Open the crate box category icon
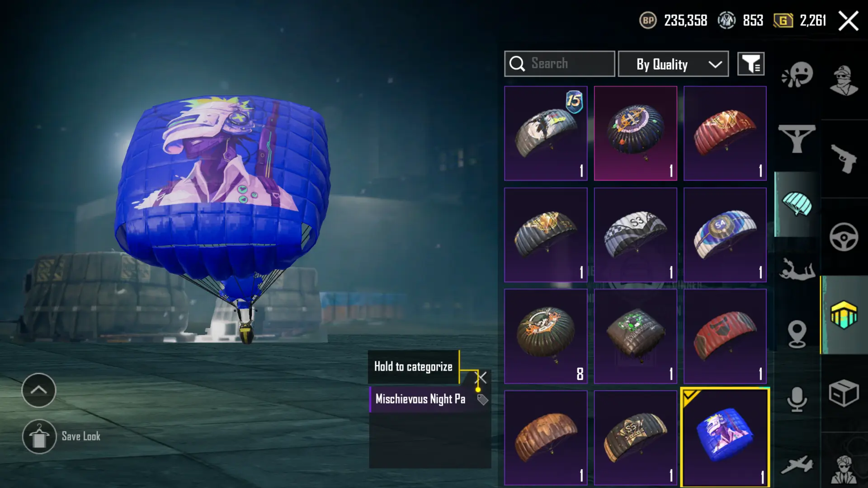This screenshot has height=488, width=868. coord(844,393)
